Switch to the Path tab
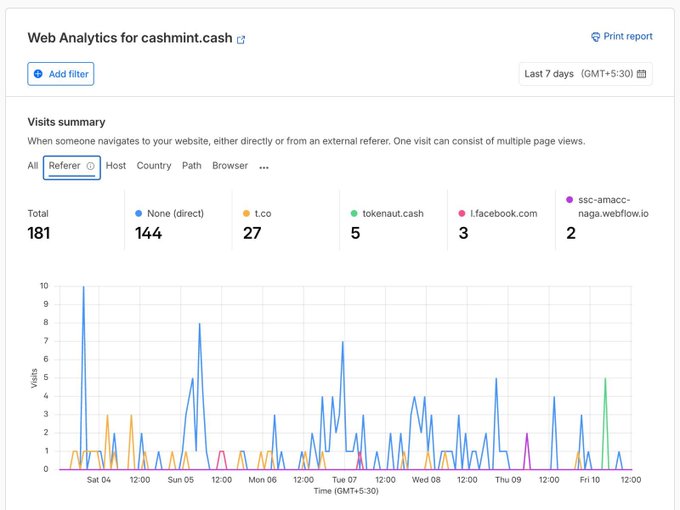 coord(192,166)
